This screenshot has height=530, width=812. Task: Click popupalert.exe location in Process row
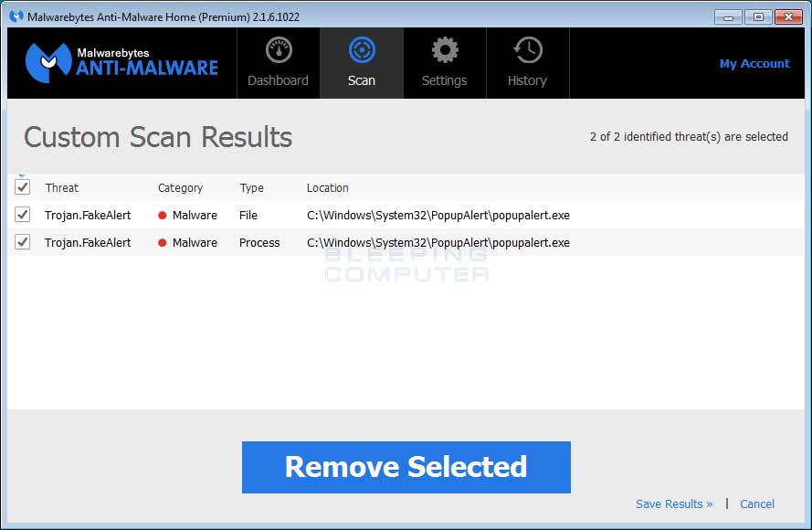438,242
